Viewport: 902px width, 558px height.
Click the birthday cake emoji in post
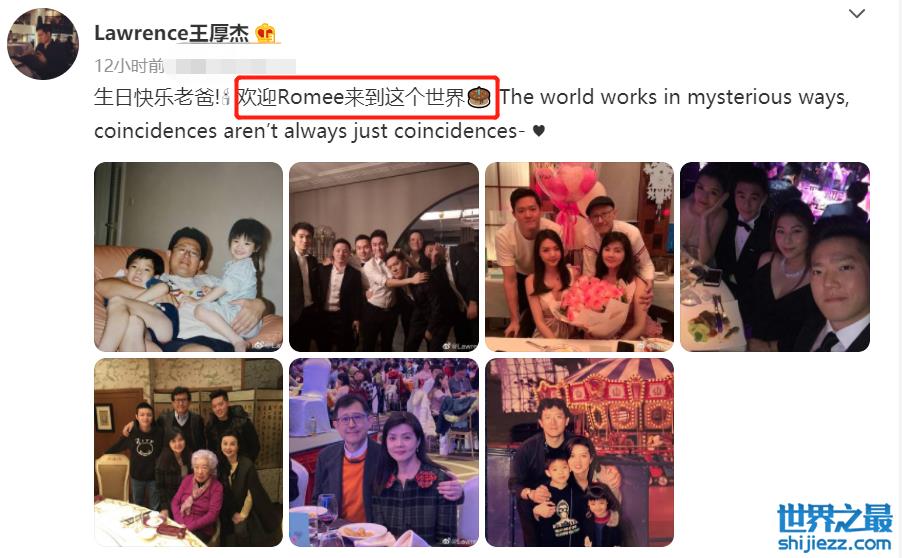(479, 97)
